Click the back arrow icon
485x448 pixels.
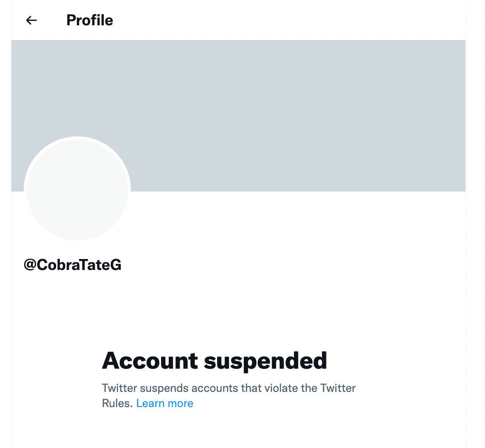[x=31, y=20]
